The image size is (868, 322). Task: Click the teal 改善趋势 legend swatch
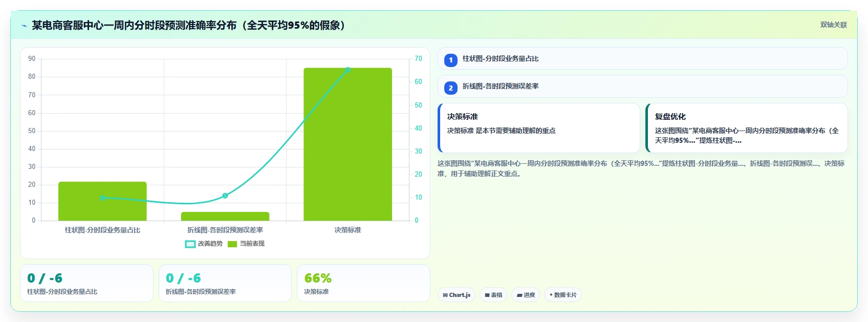[x=190, y=244]
